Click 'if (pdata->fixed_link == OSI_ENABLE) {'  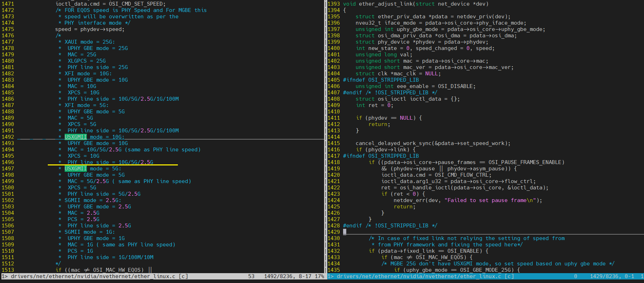pyautogui.click(x=429, y=251)
